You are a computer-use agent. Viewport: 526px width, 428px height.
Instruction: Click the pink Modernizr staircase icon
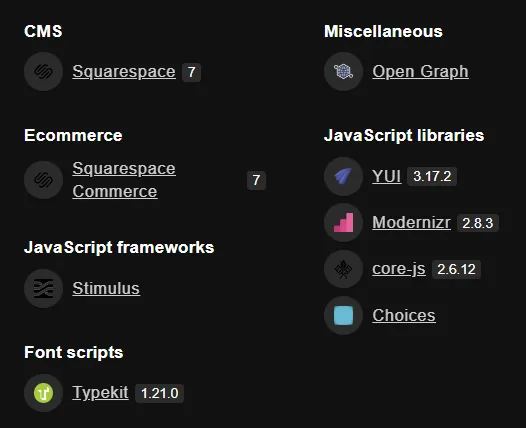343,223
